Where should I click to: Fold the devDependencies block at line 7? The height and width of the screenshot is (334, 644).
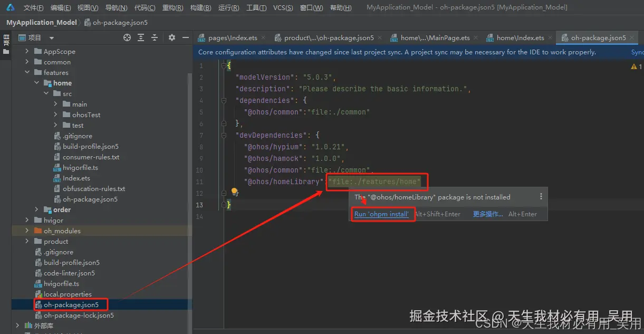pyautogui.click(x=224, y=135)
